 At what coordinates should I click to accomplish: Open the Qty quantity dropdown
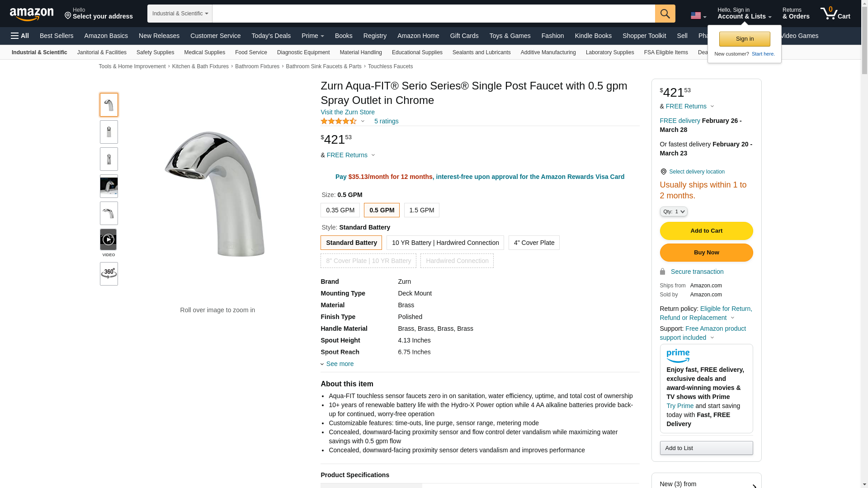click(673, 211)
